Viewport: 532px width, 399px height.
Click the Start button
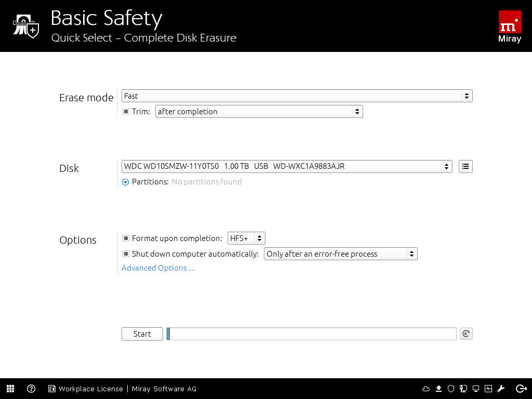pyautogui.click(x=142, y=334)
